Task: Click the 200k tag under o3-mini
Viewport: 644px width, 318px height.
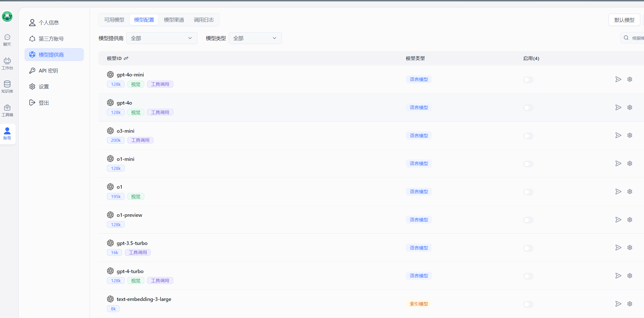Action: click(116, 140)
